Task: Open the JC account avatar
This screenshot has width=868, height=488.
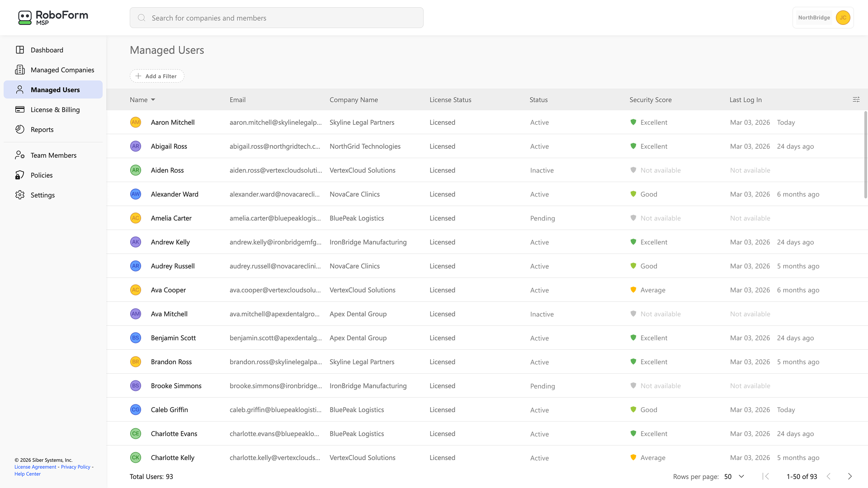Action: [843, 18]
